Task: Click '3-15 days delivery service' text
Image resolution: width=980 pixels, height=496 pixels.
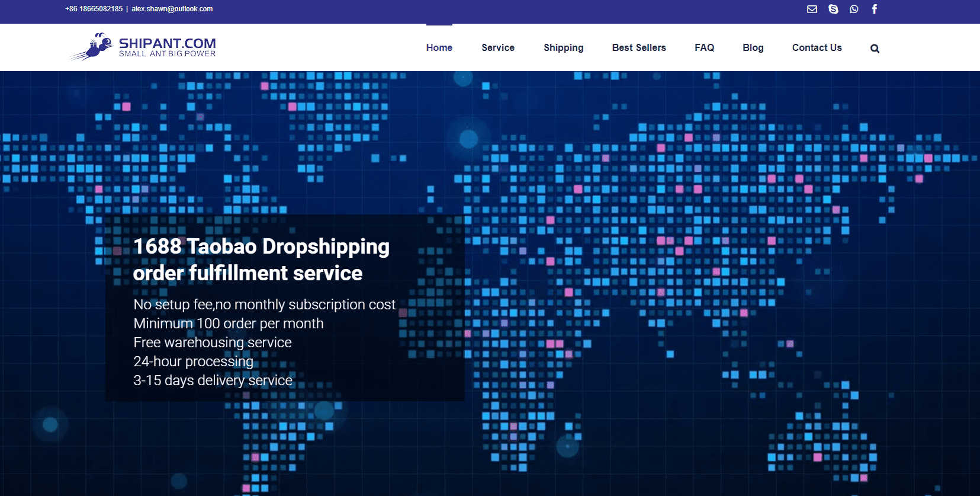Action: point(213,380)
